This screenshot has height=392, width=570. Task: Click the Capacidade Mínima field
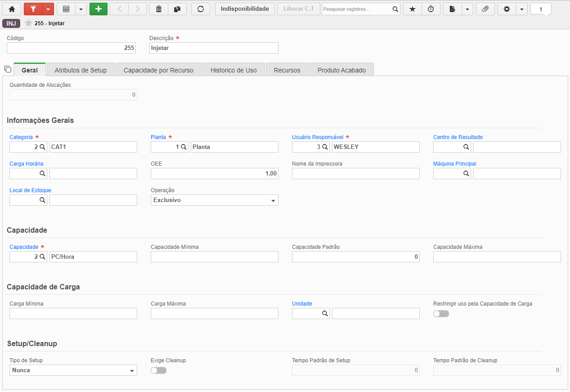[x=215, y=257]
